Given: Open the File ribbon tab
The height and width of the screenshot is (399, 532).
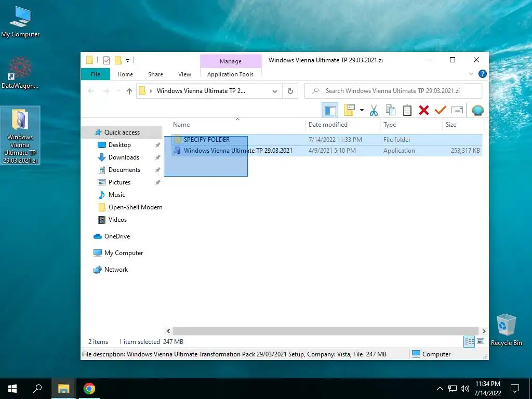Looking at the screenshot, I should pyautogui.click(x=96, y=74).
